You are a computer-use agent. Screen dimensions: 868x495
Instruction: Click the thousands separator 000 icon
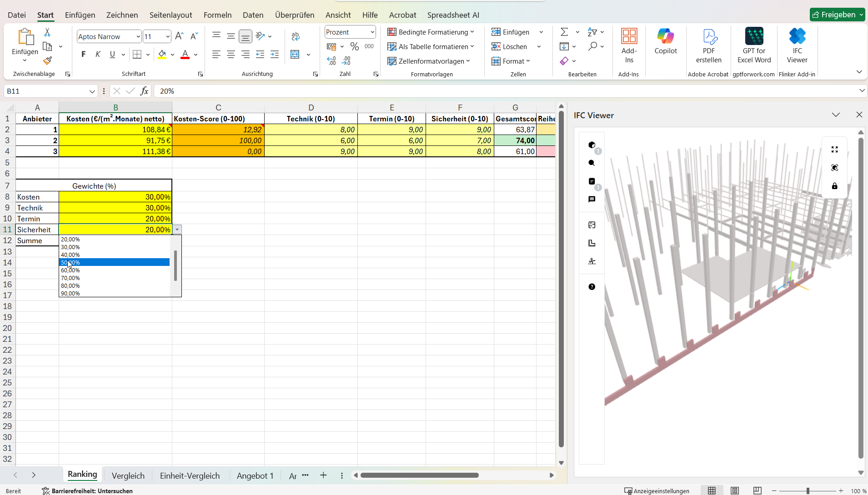369,46
